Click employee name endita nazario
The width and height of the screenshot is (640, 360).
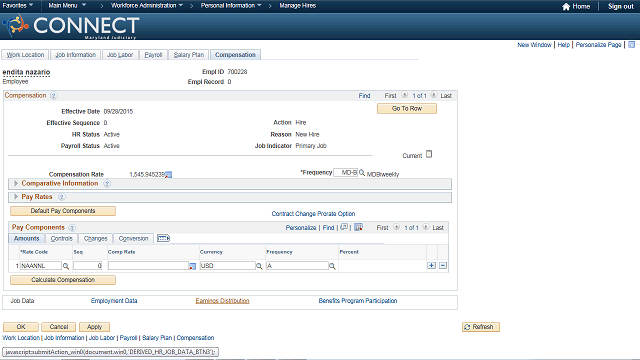27,72
